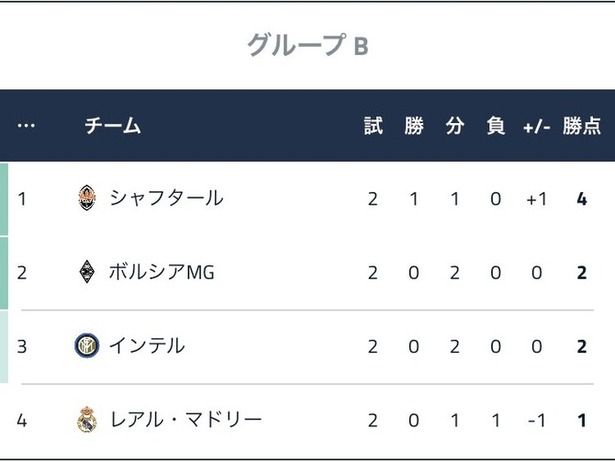Click the 負 losses column header
Screen dimensions: 615x462
[496, 126]
